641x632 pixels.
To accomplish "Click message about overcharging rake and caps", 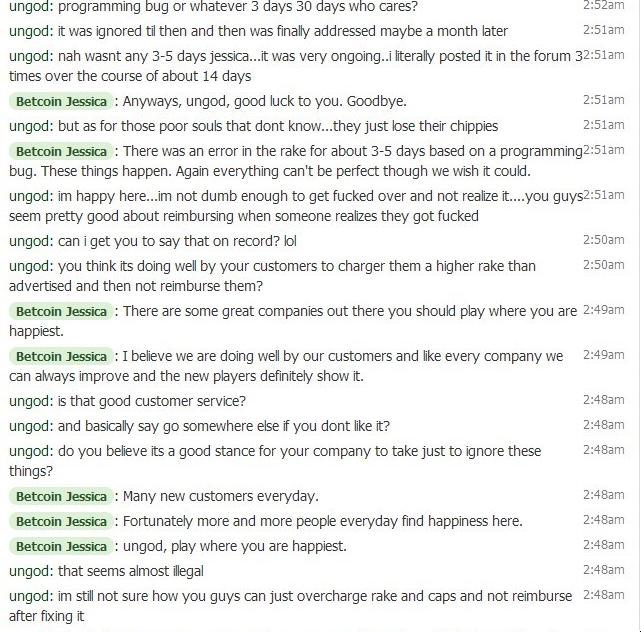I will click(x=290, y=606).
